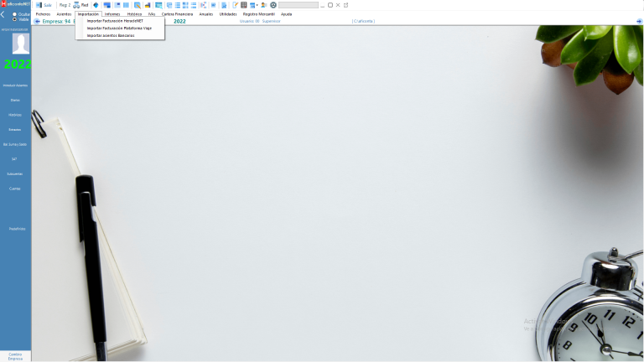Click the user person icon in toolbar
Viewport: 644px width, 362px height.
pyautogui.click(x=263, y=5)
